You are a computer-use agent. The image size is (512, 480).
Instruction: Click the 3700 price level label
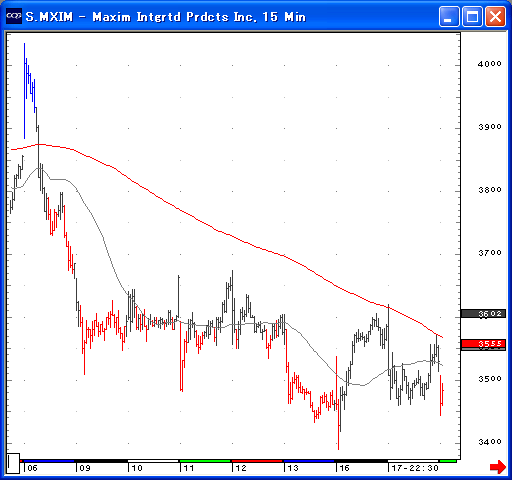click(490, 253)
